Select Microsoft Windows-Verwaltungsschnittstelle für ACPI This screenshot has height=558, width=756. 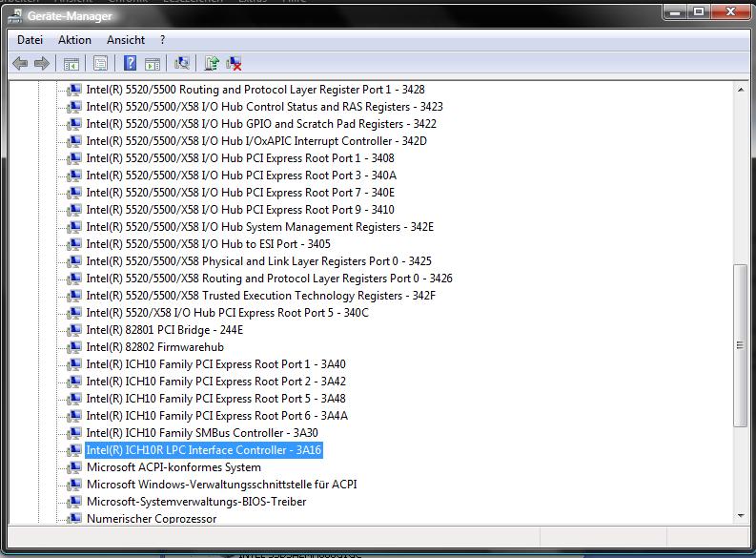tap(222, 485)
